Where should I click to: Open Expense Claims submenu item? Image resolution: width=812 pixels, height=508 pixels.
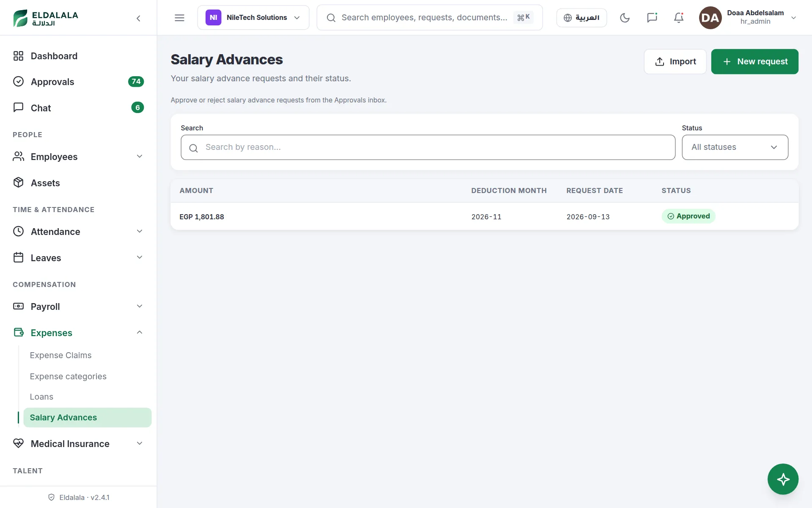pyautogui.click(x=60, y=355)
